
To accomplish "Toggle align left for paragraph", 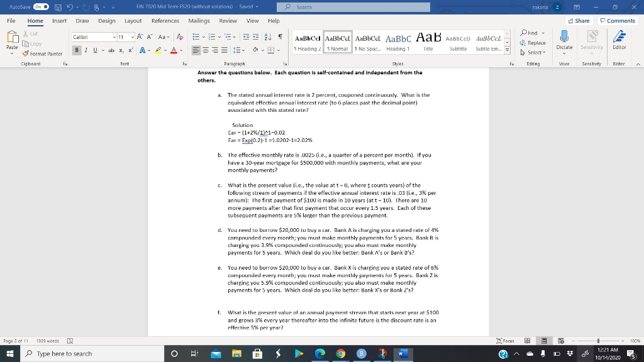I will (196, 50).
